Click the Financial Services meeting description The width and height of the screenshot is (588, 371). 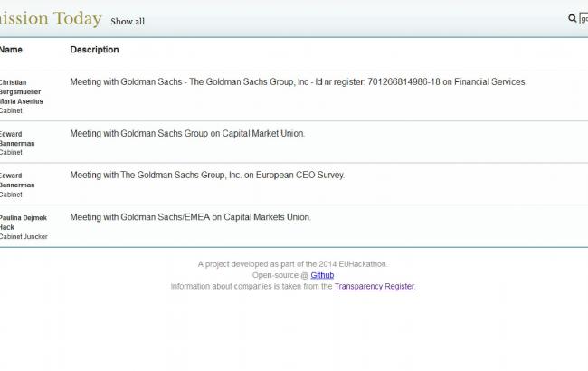point(298,82)
